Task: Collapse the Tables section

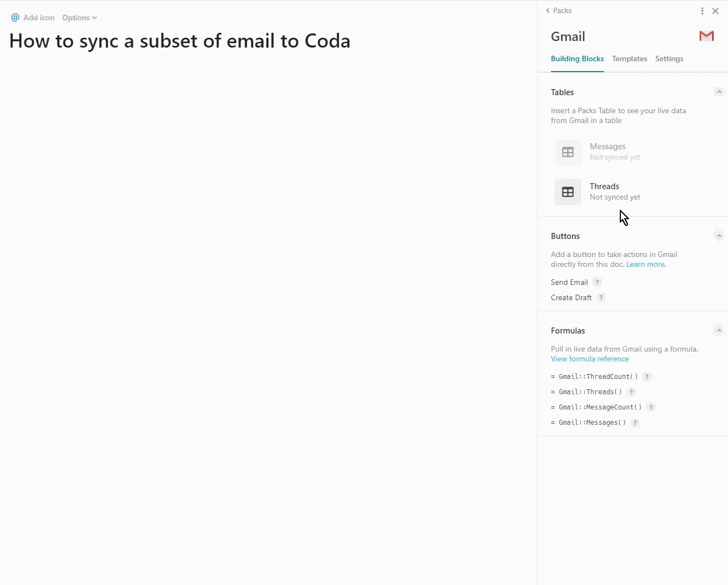Action: tap(719, 92)
